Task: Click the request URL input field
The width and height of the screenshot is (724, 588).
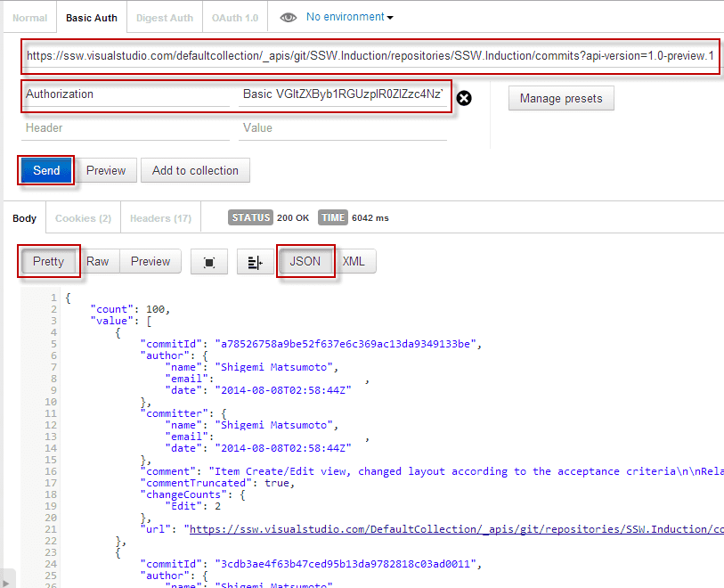Action: (370, 55)
